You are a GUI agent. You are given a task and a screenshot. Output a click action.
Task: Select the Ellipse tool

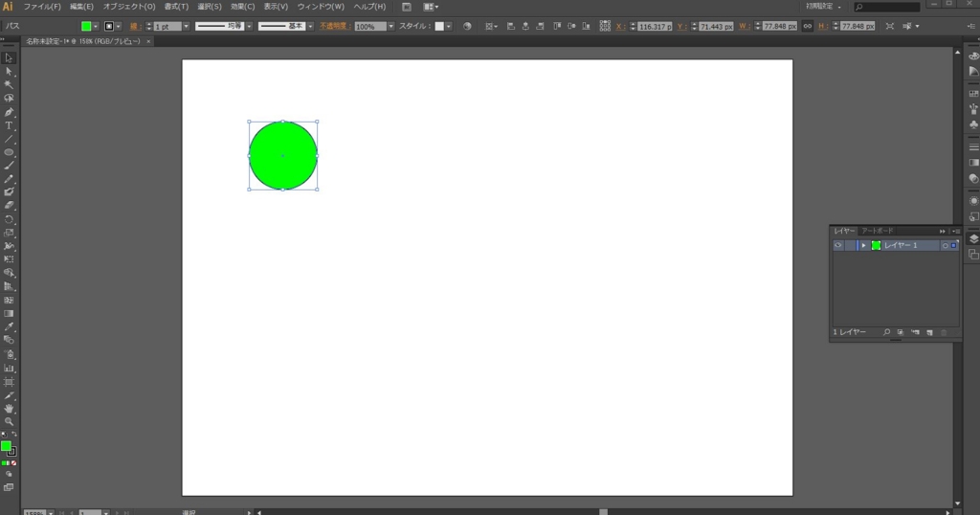(x=9, y=152)
